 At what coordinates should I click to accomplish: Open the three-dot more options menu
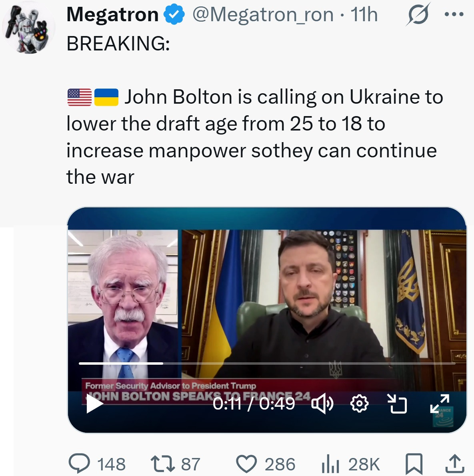point(454,15)
